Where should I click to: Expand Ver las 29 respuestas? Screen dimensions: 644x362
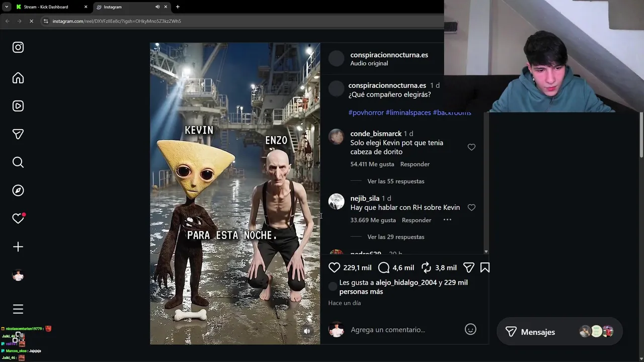[396, 237]
